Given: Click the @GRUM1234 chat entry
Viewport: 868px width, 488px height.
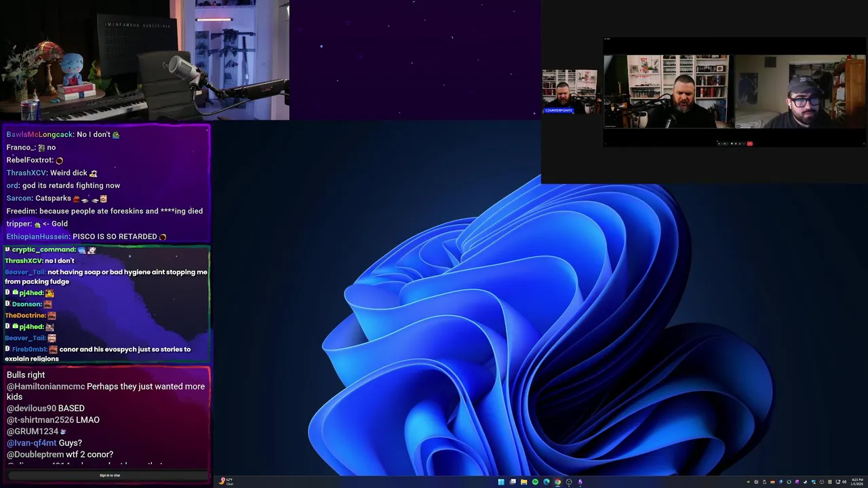Looking at the screenshot, I should click(37, 431).
